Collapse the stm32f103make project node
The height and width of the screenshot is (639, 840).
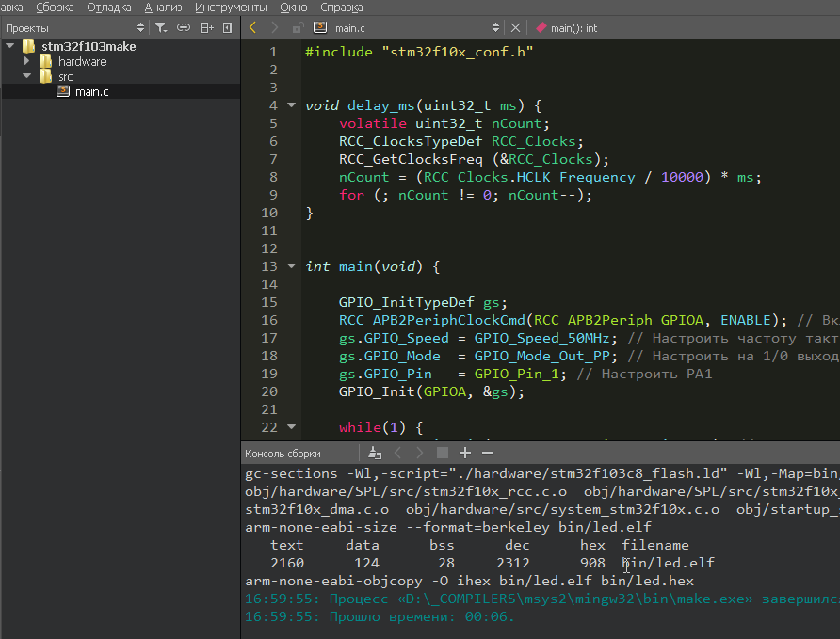10,46
